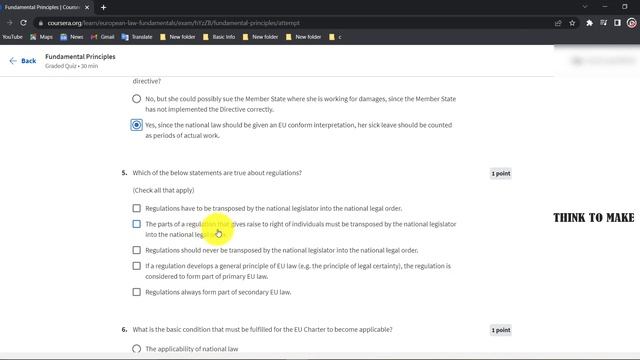
Task: Click the '(Check all that apply)' text
Action: [163, 190]
